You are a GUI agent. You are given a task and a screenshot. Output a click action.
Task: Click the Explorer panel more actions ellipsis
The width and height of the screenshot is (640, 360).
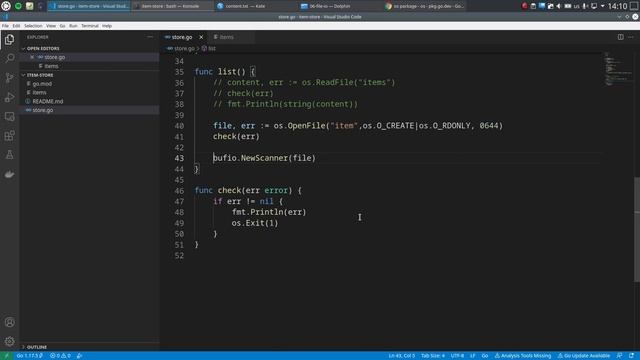click(x=150, y=37)
